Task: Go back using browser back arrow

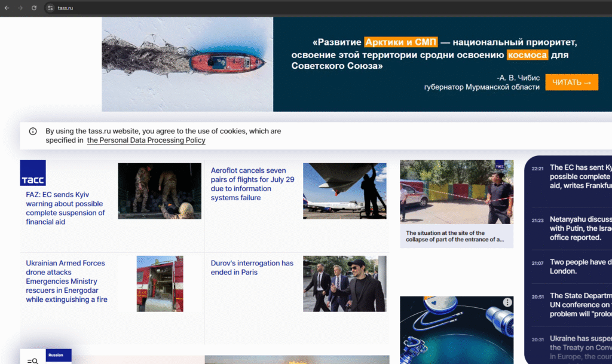Action: [x=7, y=8]
